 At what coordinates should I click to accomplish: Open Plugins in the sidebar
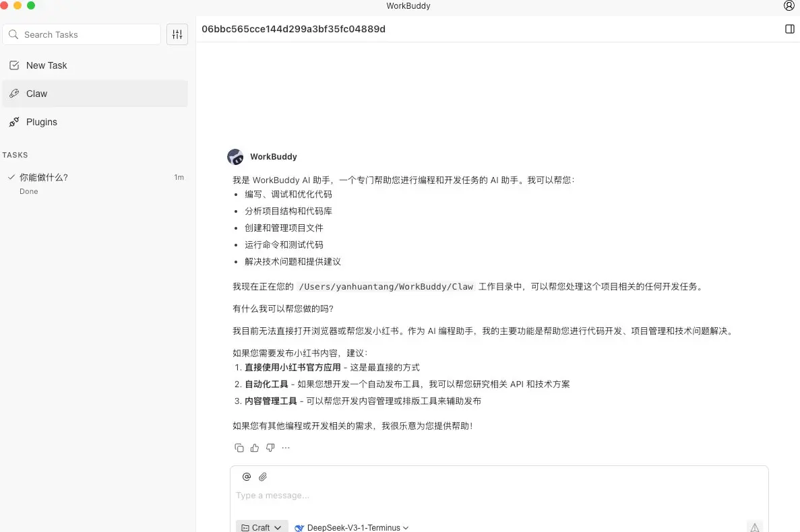(95, 122)
